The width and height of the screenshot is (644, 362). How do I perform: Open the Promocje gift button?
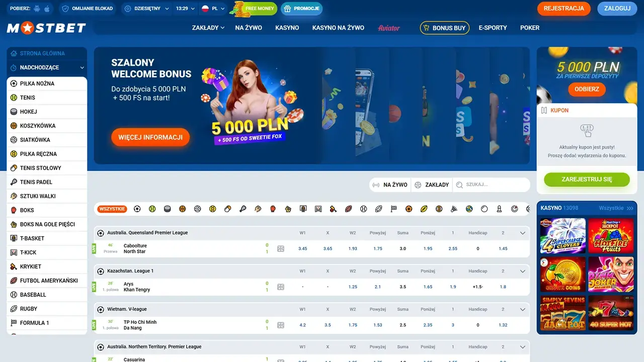(x=302, y=9)
